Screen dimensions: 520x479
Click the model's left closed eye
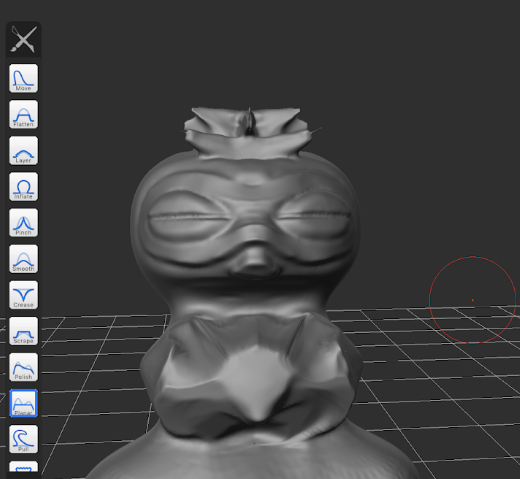tap(187, 217)
